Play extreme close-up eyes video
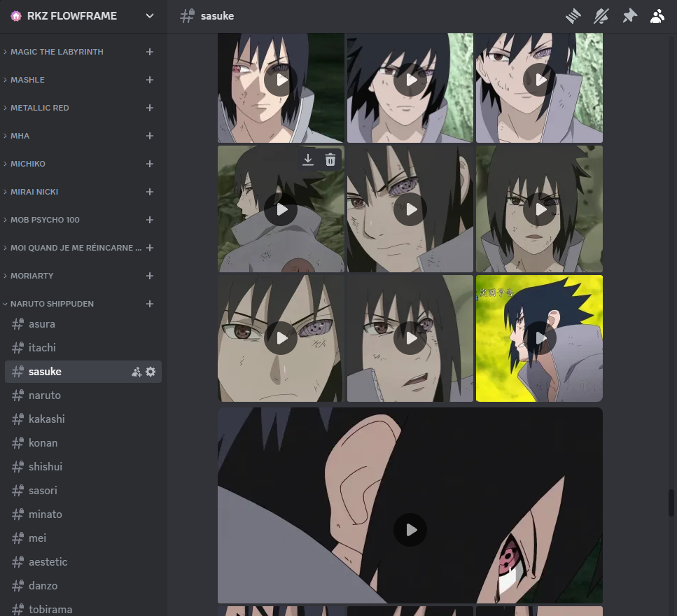 281,338
